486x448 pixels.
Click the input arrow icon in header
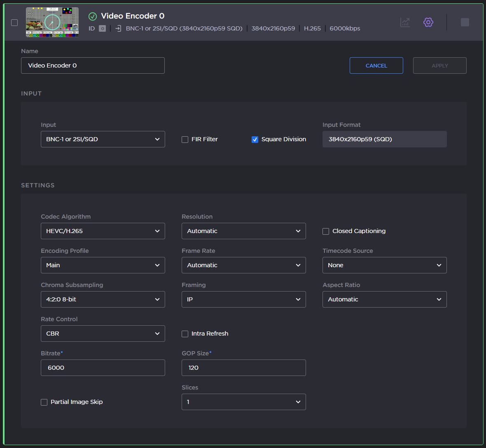click(118, 28)
